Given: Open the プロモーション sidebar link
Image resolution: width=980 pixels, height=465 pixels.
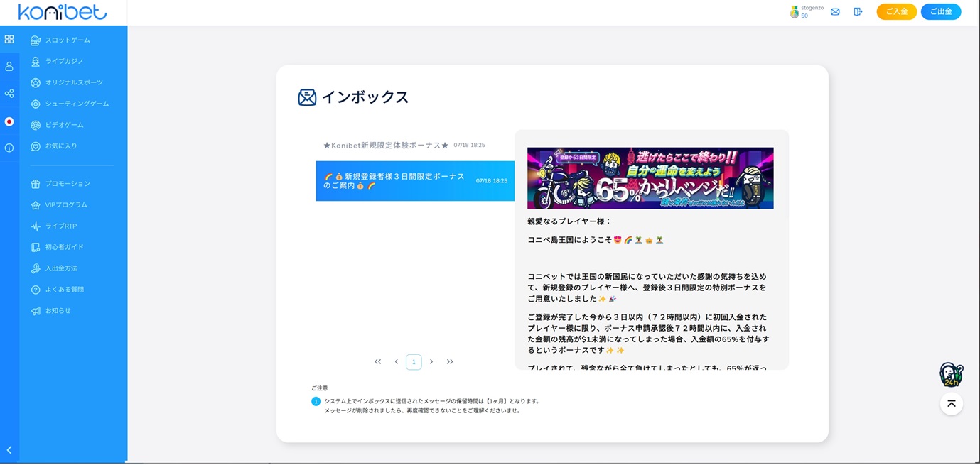Looking at the screenshot, I should 68,184.
